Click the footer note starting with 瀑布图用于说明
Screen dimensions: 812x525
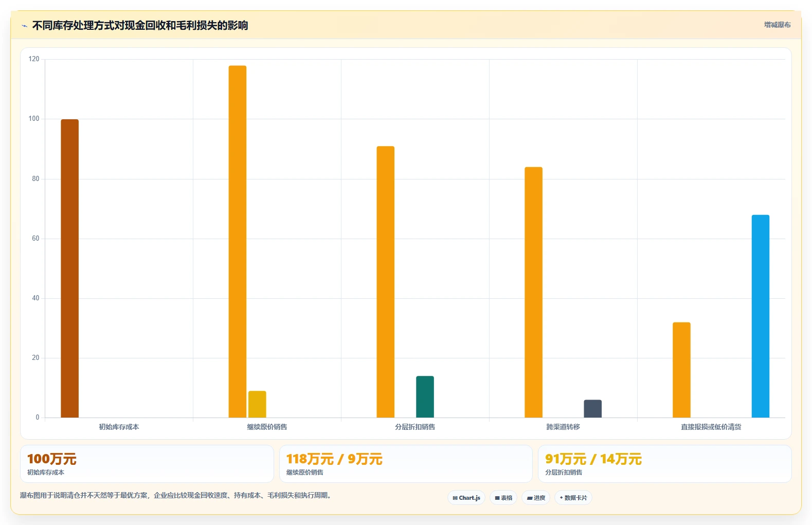click(x=177, y=496)
